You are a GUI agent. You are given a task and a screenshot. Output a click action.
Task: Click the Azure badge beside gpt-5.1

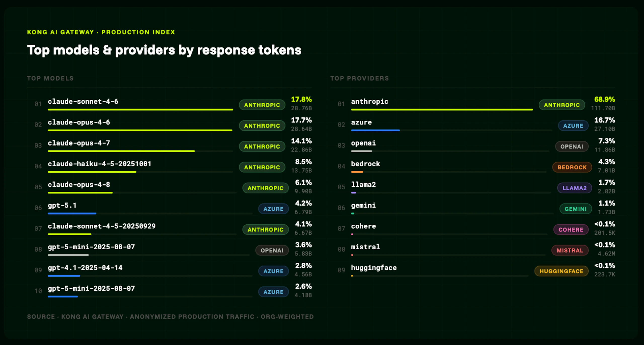273,209
